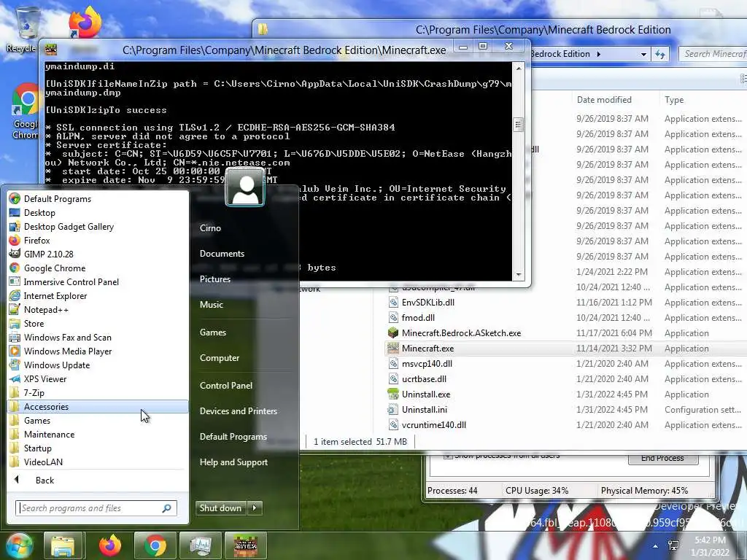The image size is (747, 560).
Task: Open Desktop entry in programs list
Action: point(98,213)
